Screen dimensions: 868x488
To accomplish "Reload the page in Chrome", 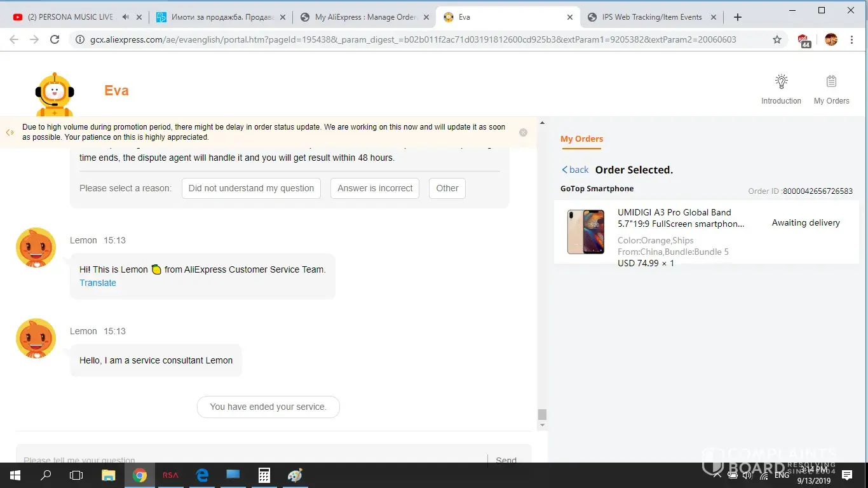I will pos(55,39).
